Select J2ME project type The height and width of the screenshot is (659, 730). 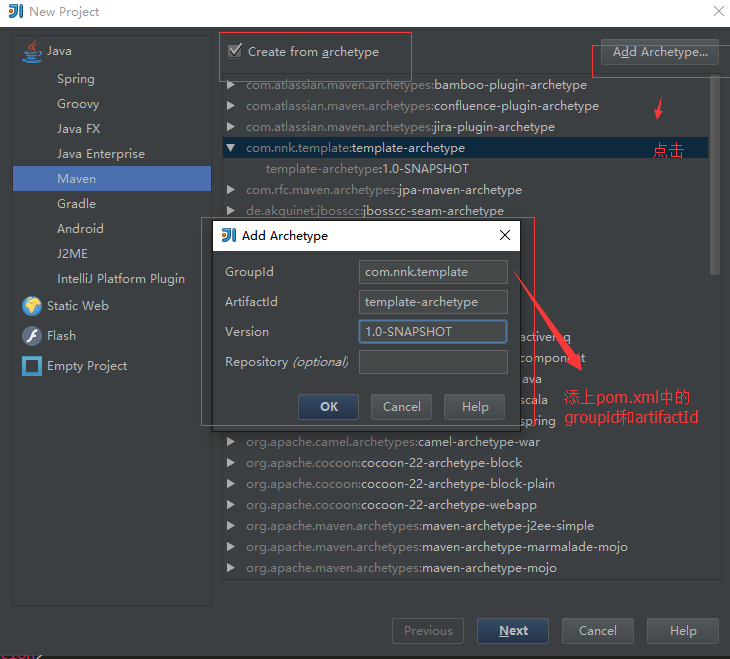[72, 253]
